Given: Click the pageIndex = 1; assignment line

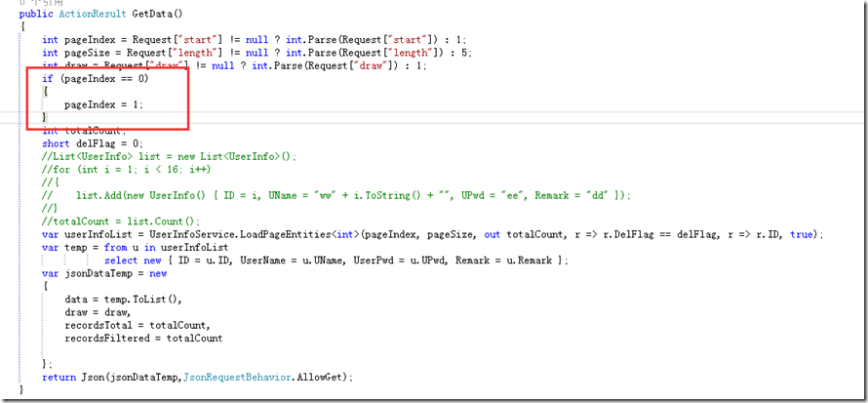Looking at the screenshot, I should [x=102, y=103].
